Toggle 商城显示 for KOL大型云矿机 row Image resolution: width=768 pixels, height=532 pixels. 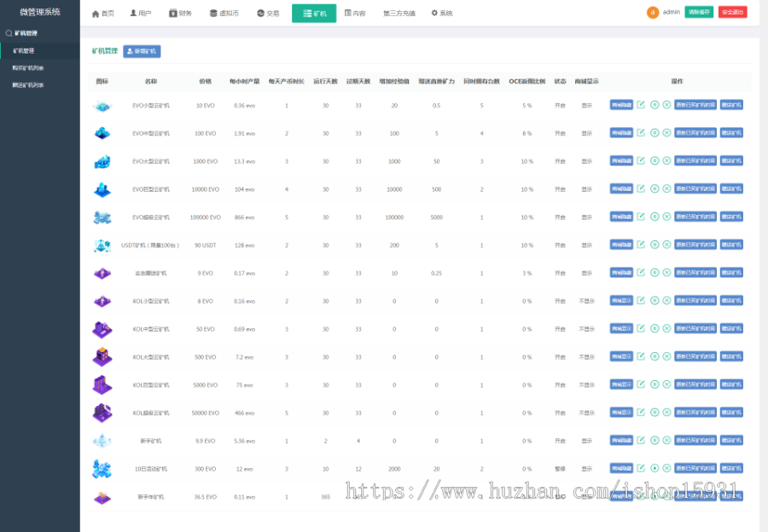click(621, 356)
